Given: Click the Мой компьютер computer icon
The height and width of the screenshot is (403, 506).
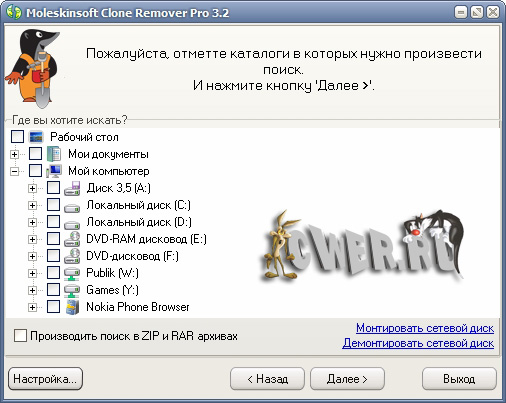Looking at the screenshot, I should [x=54, y=171].
